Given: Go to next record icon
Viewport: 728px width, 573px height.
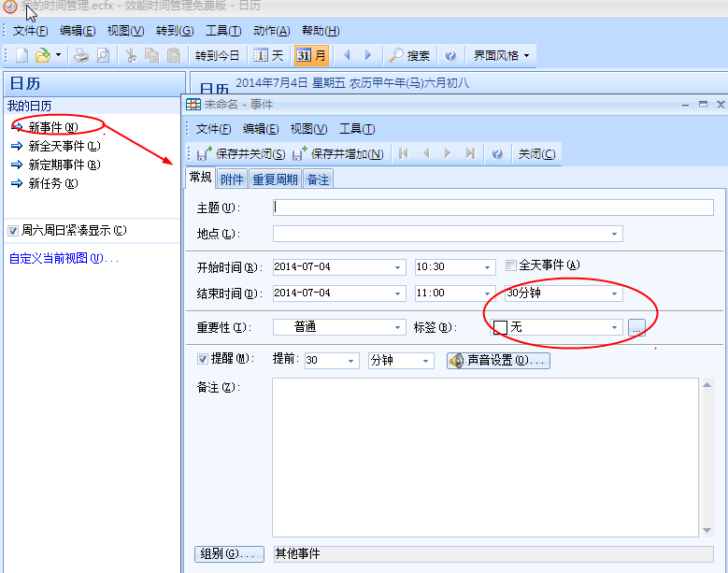Looking at the screenshot, I should coord(448,153).
